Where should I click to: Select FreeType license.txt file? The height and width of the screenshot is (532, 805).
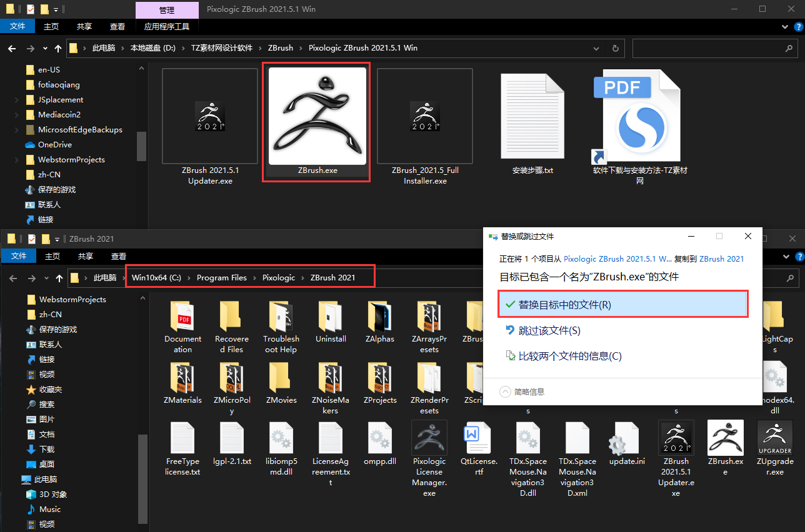click(x=183, y=449)
